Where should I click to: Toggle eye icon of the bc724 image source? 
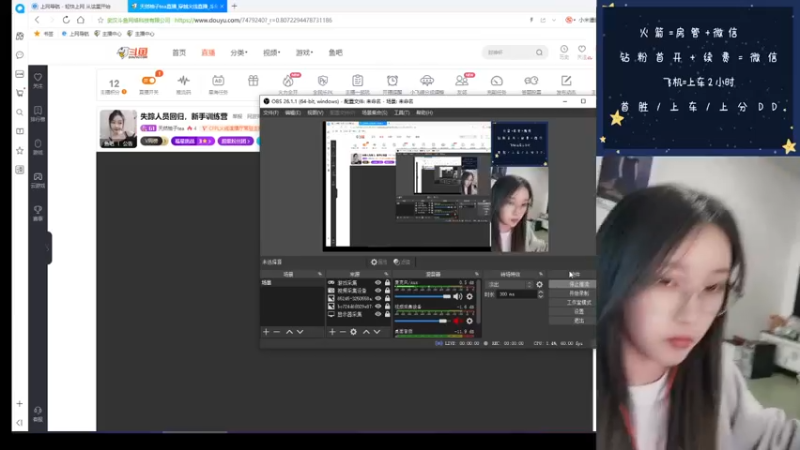[x=378, y=306]
